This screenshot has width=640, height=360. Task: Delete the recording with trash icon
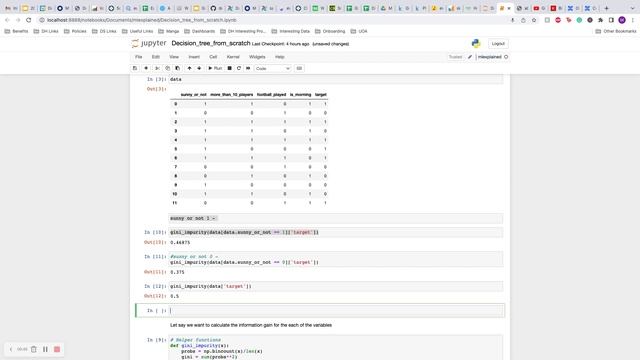coord(34,349)
